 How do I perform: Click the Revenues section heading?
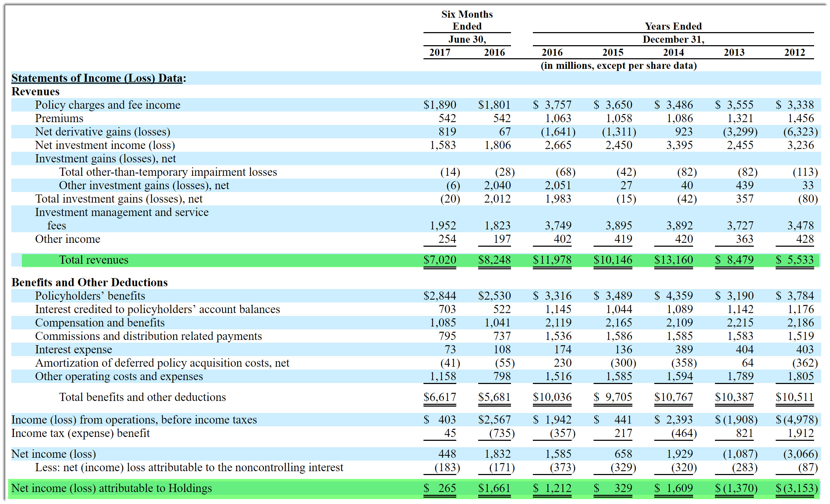tap(36, 91)
